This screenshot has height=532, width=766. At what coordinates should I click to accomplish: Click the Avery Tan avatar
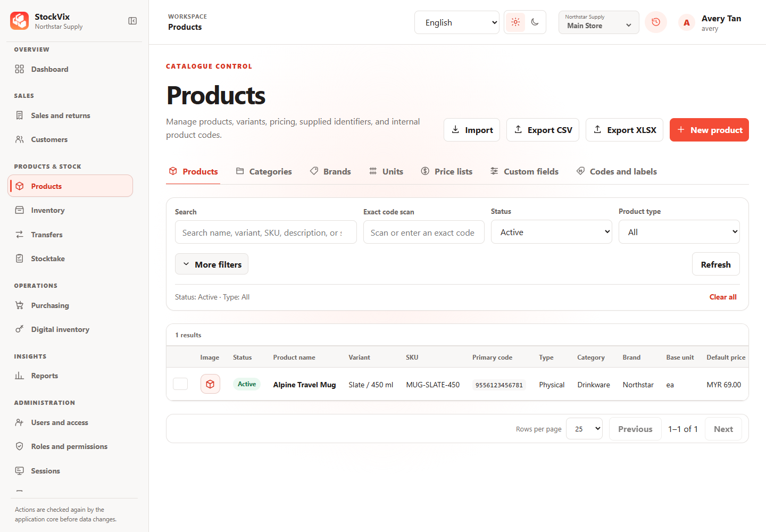687,23
